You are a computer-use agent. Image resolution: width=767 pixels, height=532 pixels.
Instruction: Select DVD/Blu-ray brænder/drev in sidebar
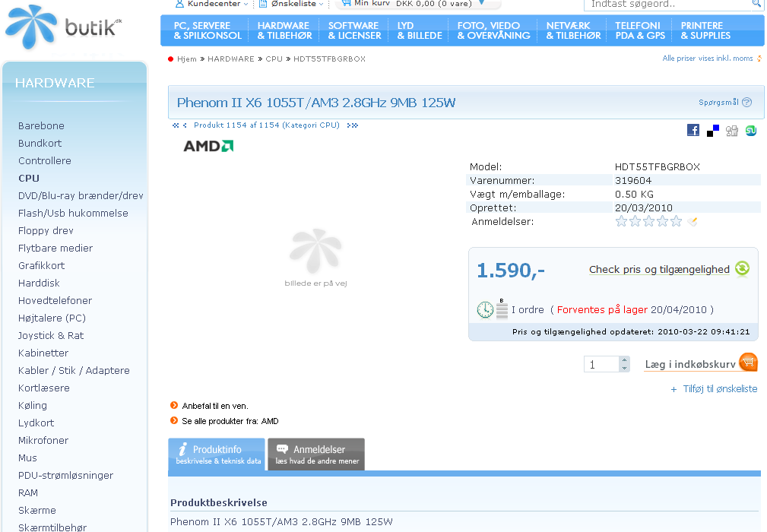(81, 195)
